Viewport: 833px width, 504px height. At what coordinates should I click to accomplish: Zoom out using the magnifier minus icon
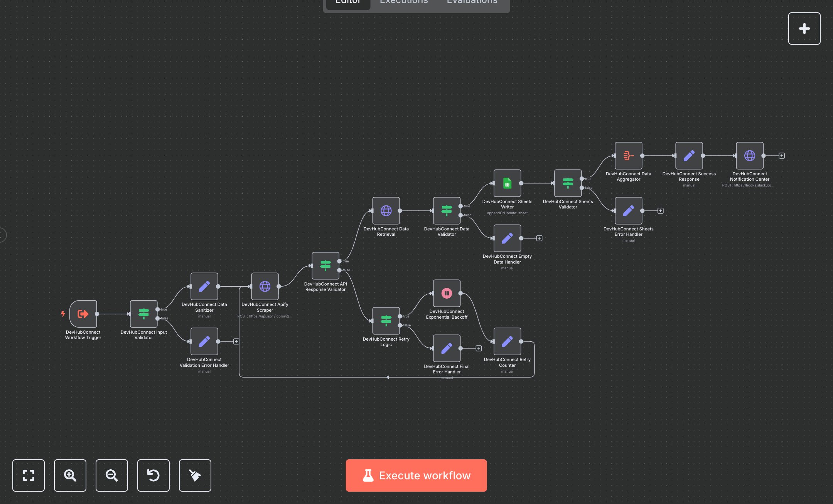click(x=111, y=475)
